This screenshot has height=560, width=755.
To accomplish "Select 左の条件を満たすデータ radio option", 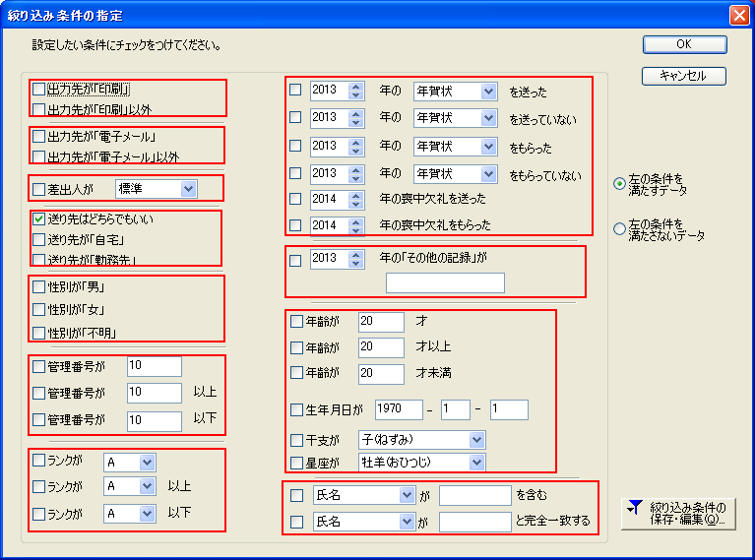I will pos(619,183).
